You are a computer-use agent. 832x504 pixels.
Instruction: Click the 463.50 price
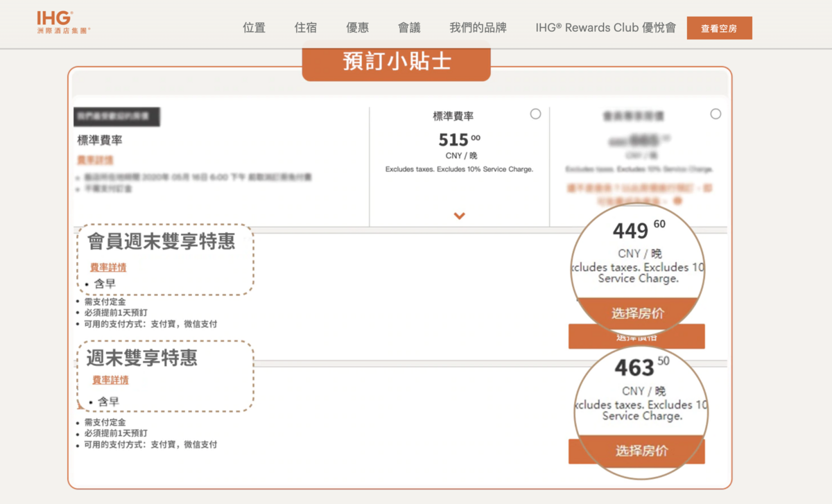coord(642,367)
